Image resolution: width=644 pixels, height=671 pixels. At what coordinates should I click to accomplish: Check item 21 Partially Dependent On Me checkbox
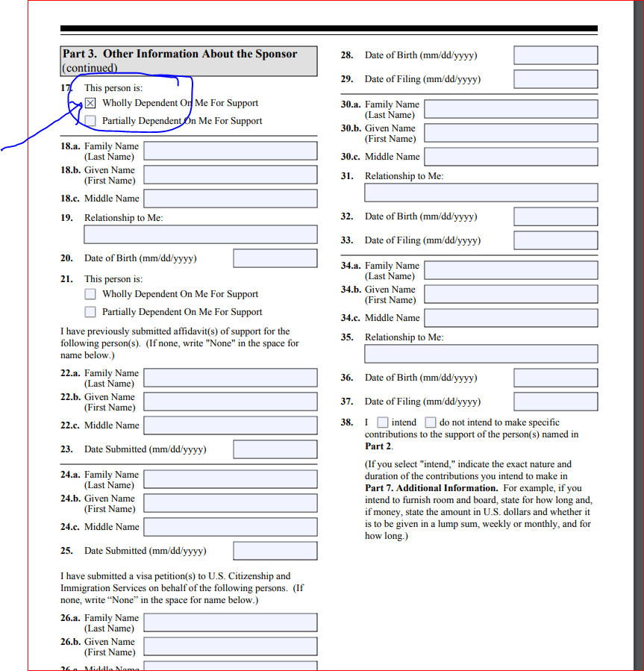click(x=90, y=312)
